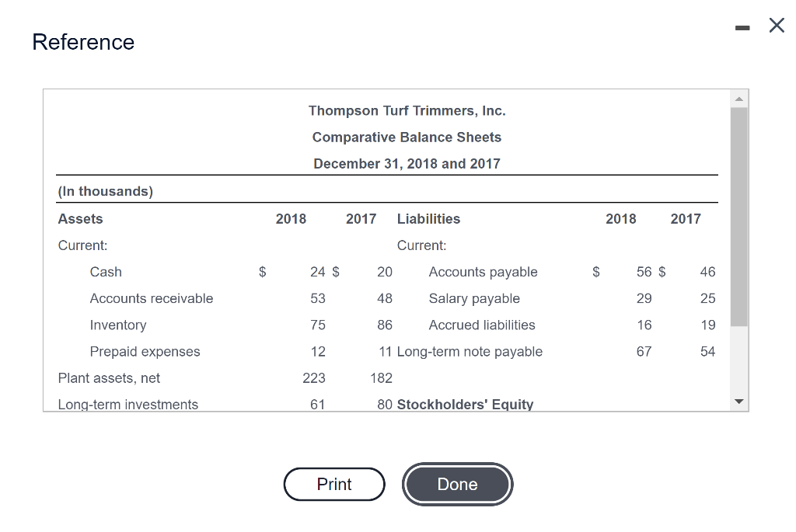796x532 pixels.
Task: Click the Reference dialog title
Action: [83, 42]
